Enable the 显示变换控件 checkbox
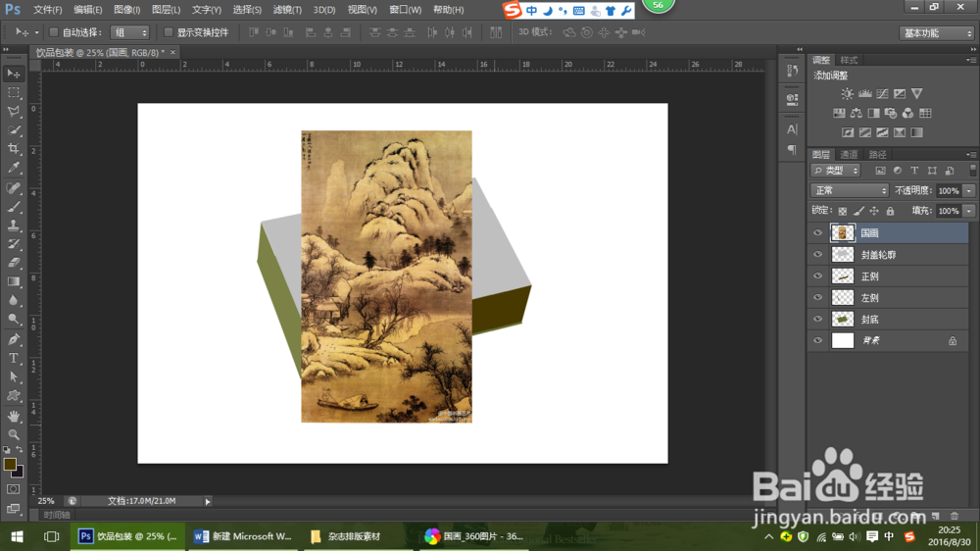Viewport: 980px width, 551px height. [169, 32]
